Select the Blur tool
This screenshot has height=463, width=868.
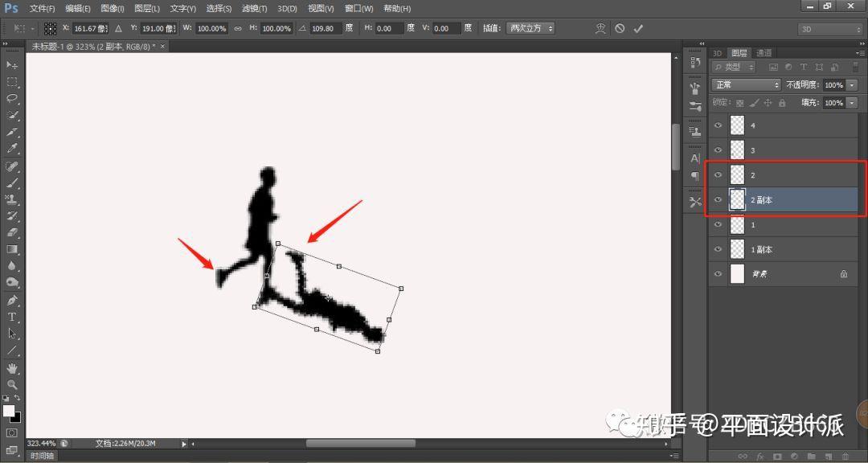pyautogui.click(x=11, y=266)
